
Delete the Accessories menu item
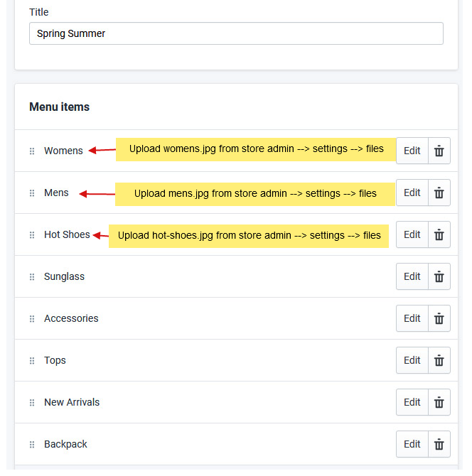pyautogui.click(x=439, y=318)
